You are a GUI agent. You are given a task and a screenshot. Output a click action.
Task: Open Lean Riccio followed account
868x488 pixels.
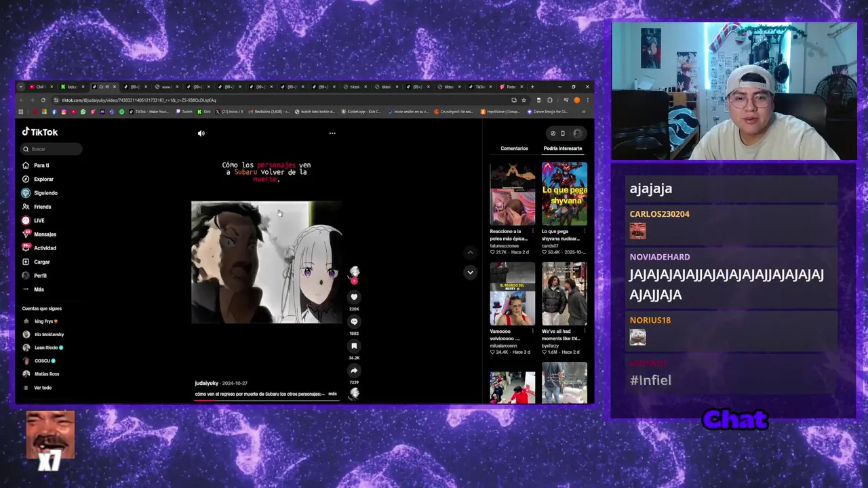click(43, 348)
